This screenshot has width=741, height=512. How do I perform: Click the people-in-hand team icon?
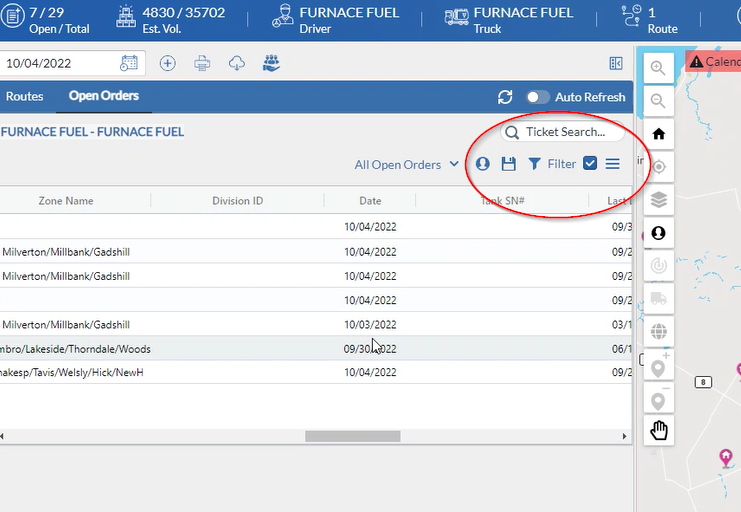pyautogui.click(x=271, y=63)
